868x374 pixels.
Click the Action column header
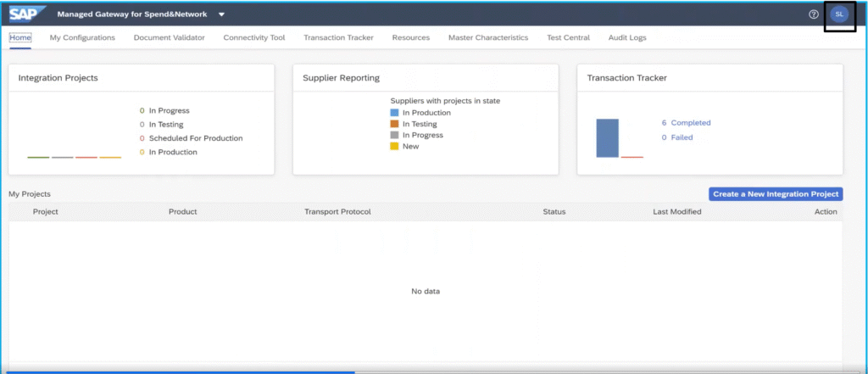[826, 212]
